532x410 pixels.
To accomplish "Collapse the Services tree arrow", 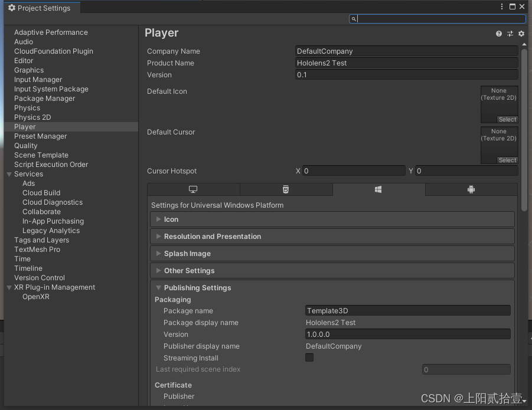I will point(9,174).
